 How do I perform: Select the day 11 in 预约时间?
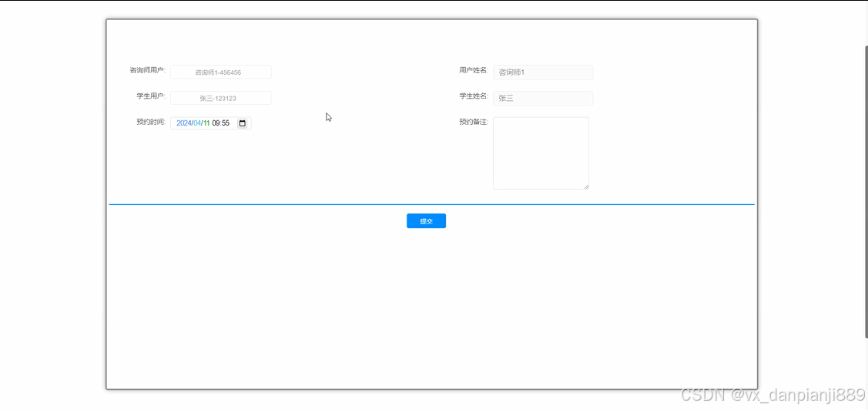(x=206, y=123)
